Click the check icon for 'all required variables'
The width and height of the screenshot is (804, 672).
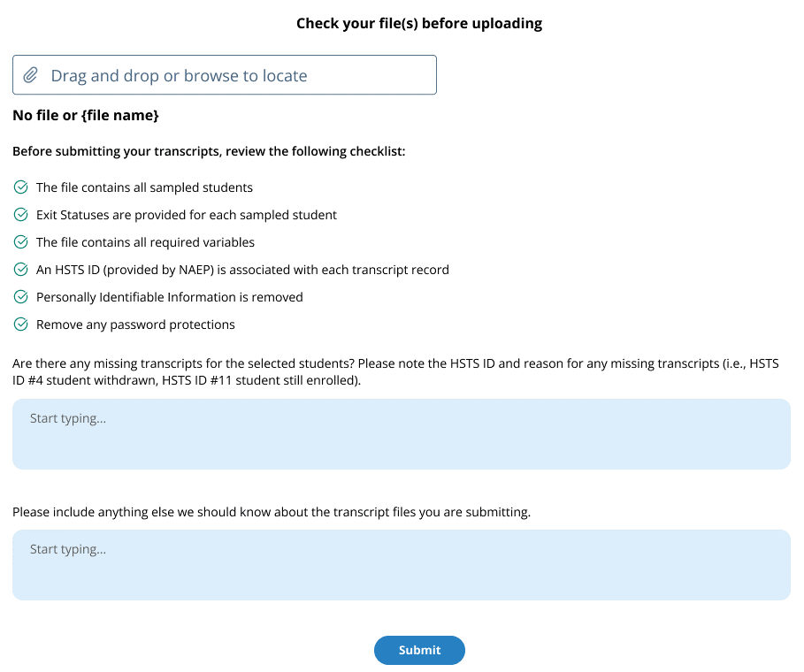point(21,242)
